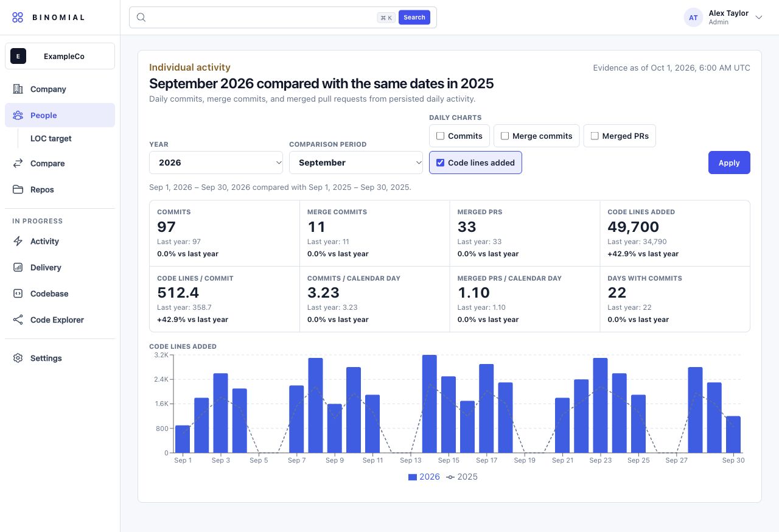Enable the Merged PRs checkbox
The width and height of the screenshot is (779, 532).
[x=595, y=136]
